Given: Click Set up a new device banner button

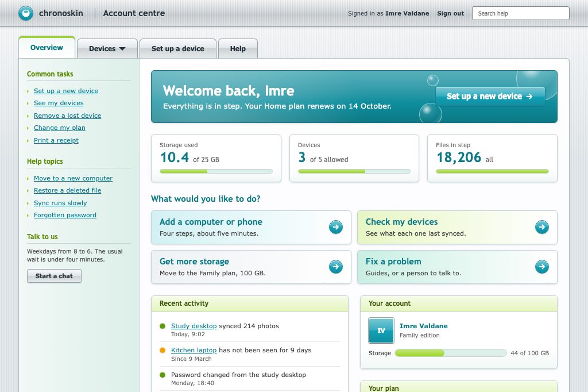Looking at the screenshot, I should [x=490, y=97].
